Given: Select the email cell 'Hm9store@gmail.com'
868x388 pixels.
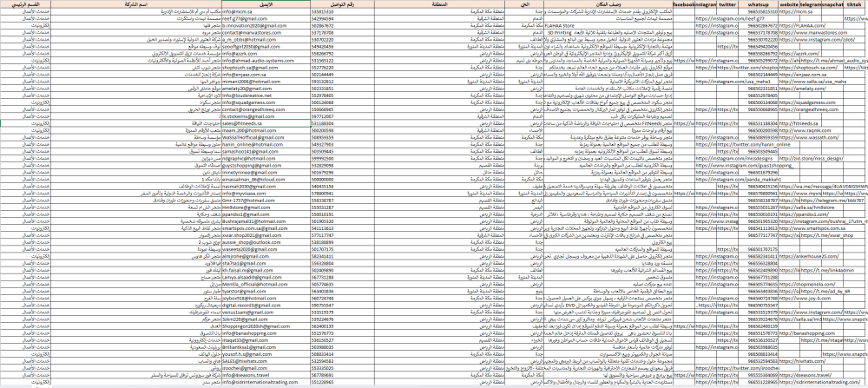Looking at the screenshot, I should [x=266, y=207].
